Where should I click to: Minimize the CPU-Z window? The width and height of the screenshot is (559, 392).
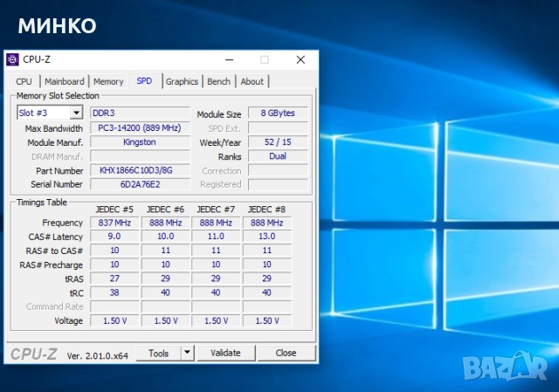[230, 60]
